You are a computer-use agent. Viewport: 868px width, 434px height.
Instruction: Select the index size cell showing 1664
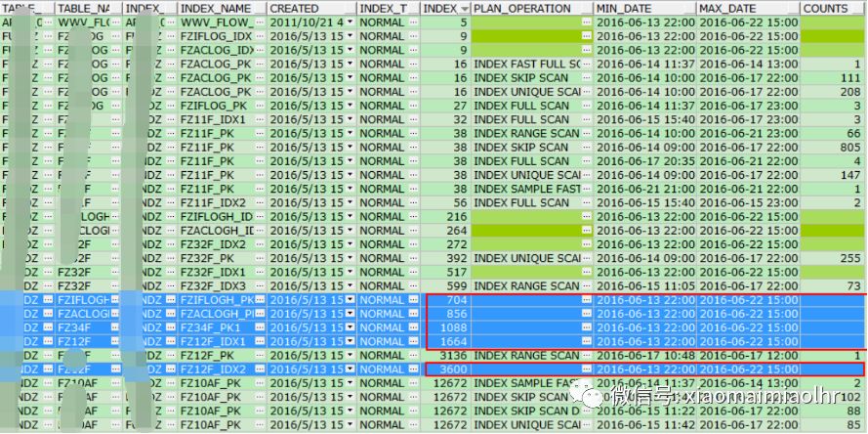point(445,341)
